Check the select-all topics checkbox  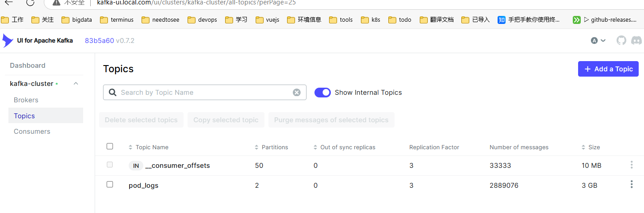[110, 147]
